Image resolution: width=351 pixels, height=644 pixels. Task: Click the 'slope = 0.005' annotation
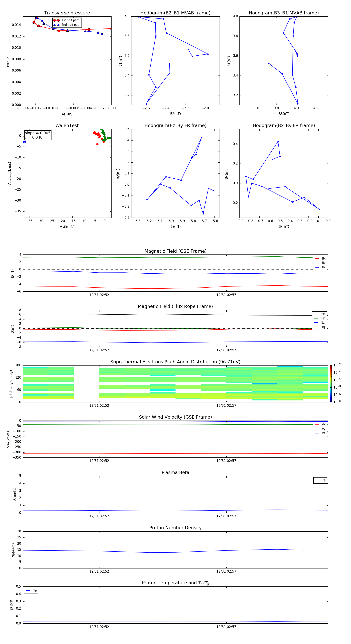(x=37, y=133)
